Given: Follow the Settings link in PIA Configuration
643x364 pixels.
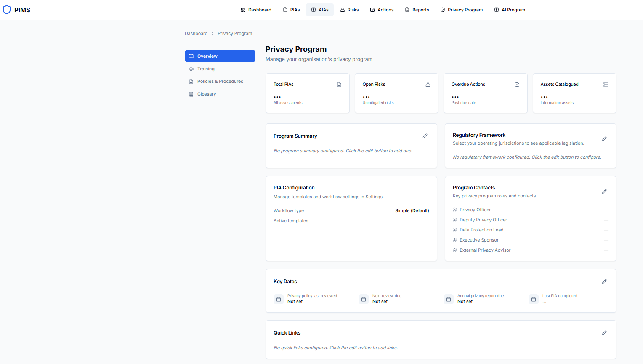Looking at the screenshot, I should 374,197.
